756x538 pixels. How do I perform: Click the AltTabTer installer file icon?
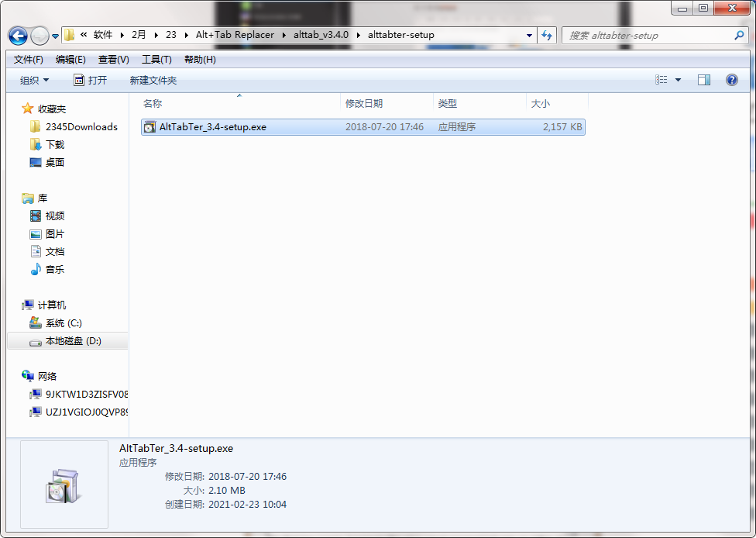(150, 127)
